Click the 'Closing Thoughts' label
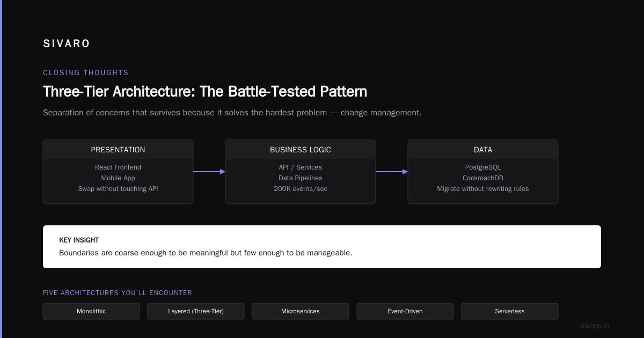Viewport: 644px width, 338px height. [86, 72]
